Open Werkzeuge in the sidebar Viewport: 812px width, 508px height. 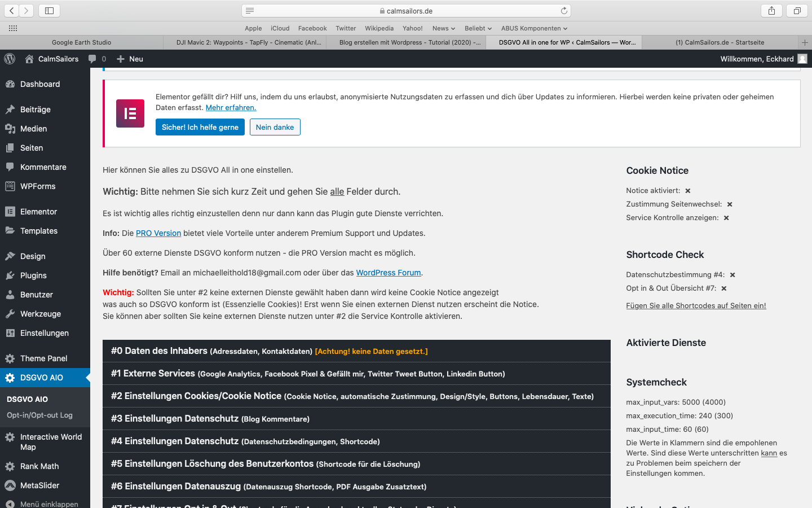[45, 314]
